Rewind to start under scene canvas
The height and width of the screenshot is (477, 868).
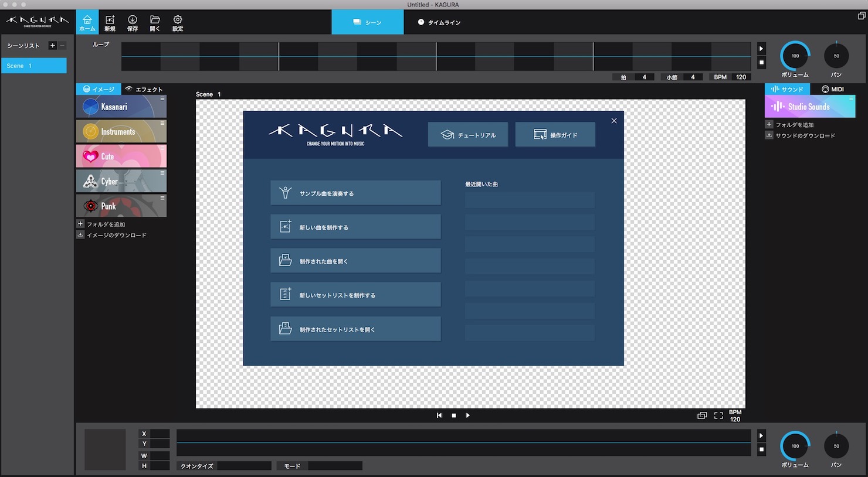coord(439,415)
